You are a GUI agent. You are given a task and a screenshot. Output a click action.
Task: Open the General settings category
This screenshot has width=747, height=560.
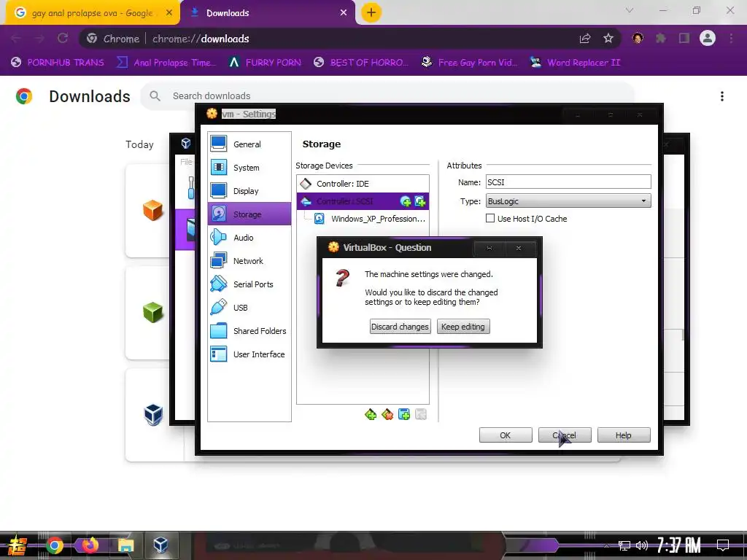pos(249,144)
